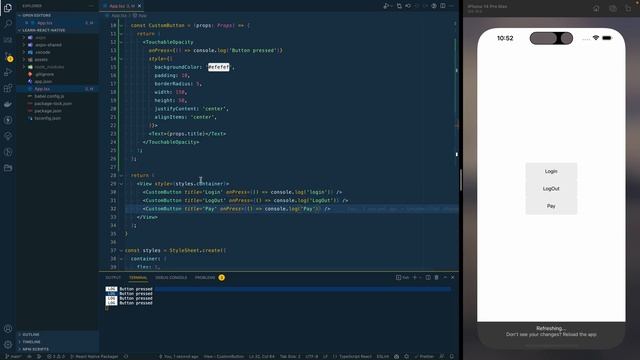Screen dimensions: 640x360
Task: Open the Accounts icon in activity bar
Action: pos(8,329)
